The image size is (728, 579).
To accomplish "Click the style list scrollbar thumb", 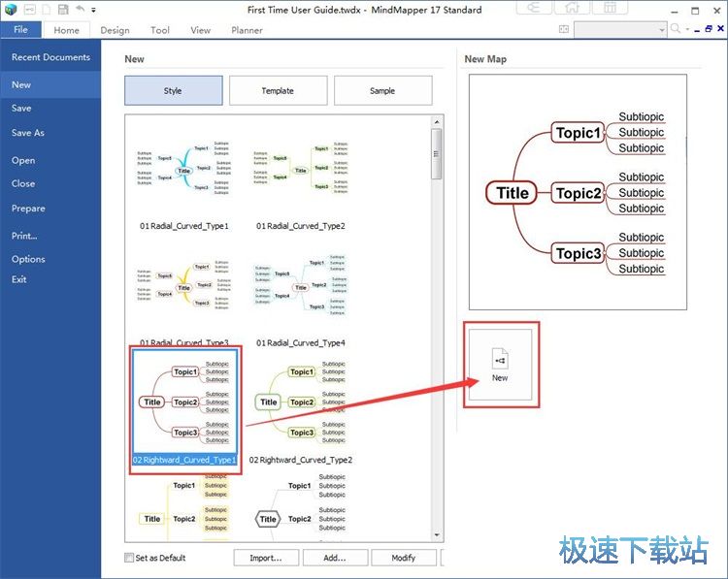I will (437, 154).
